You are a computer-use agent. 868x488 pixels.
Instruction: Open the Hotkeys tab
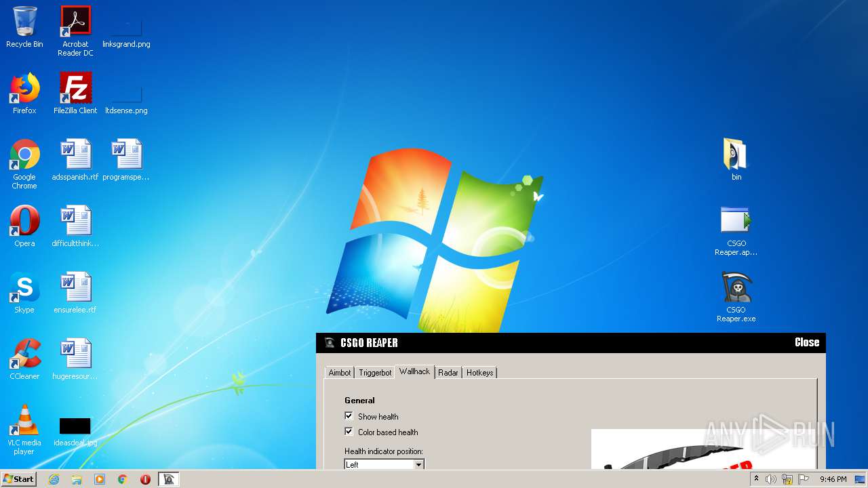coord(480,373)
